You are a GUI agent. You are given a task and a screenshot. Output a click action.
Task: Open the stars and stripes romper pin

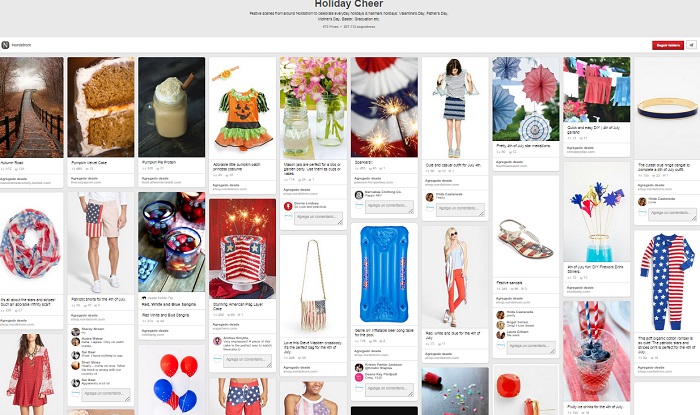tap(667, 282)
